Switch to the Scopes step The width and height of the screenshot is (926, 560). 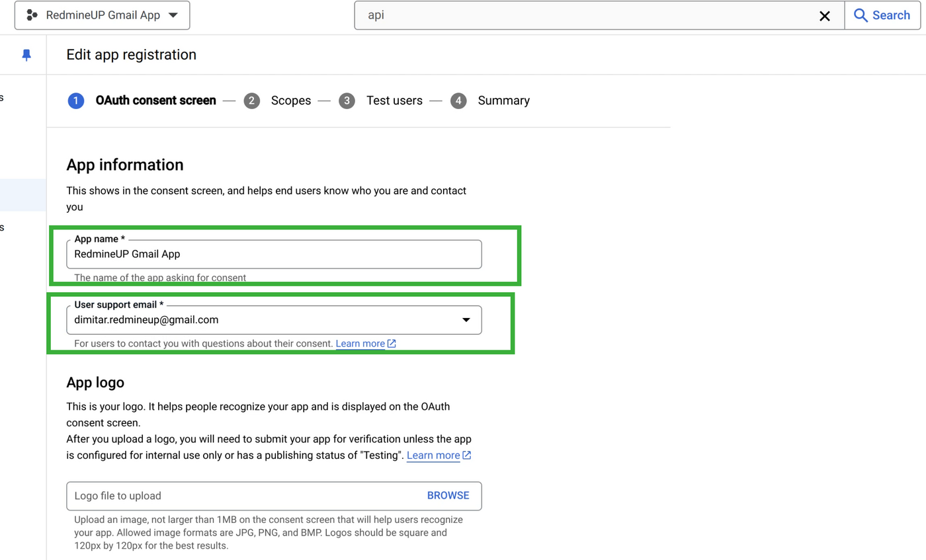pyautogui.click(x=290, y=100)
